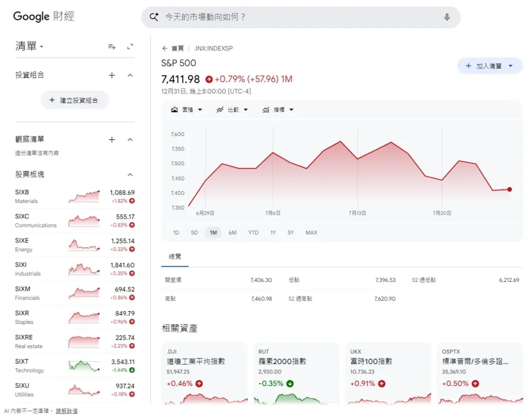Screen dimensions: 532x417
Task: Click the chart's latest data point marker
Action: tap(509, 190)
